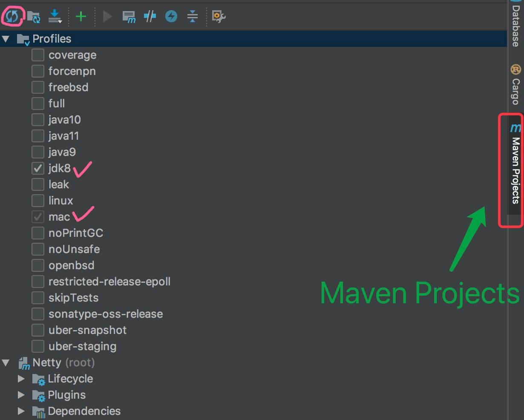Open Maven Settings wrench icon

pos(219,16)
